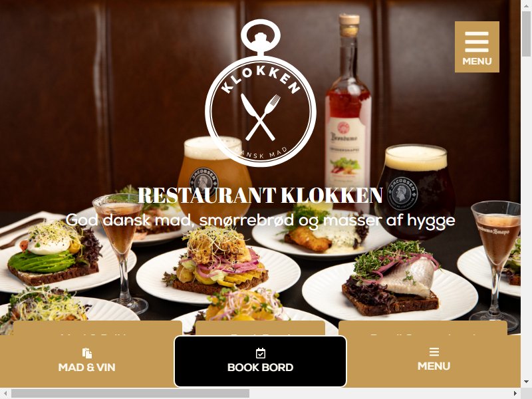Click the partially hidden left gold button
The width and height of the screenshot is (532, 399).
98,328
